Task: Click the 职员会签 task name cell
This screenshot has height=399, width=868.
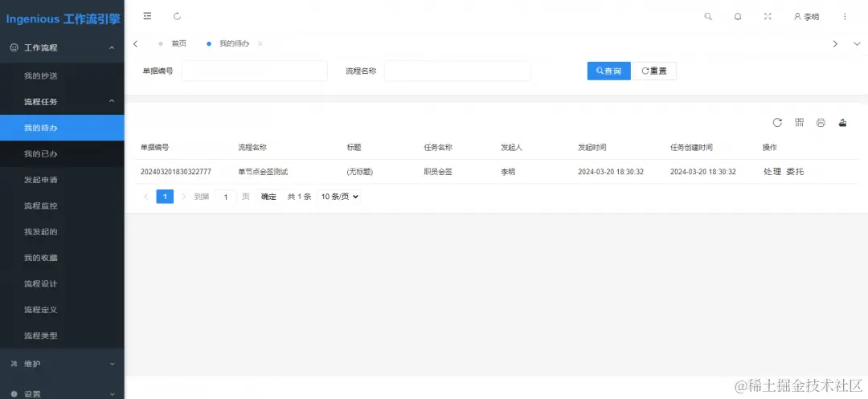Action: (439, 172)
